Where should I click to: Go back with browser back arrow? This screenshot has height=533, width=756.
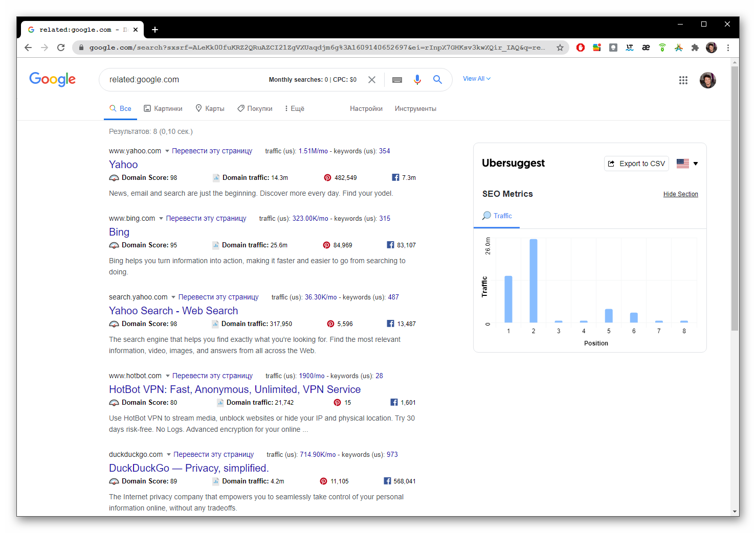[x=28, y=48]
